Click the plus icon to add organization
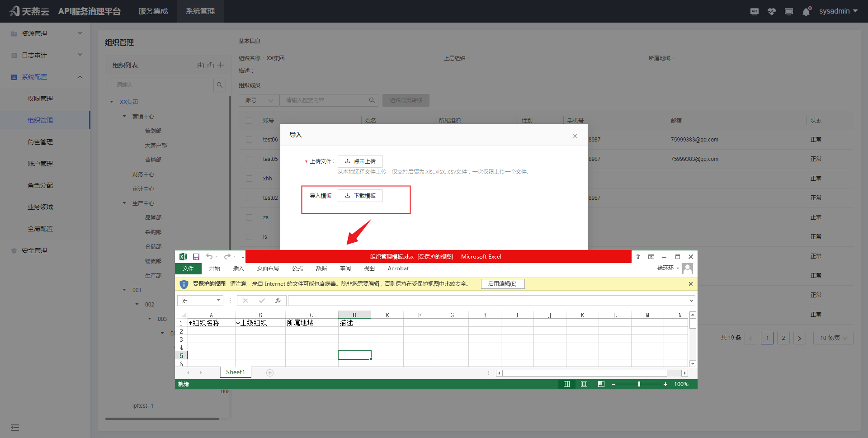Image resolution: width=868 pixels, height=438 pixels. coord(221,65)
